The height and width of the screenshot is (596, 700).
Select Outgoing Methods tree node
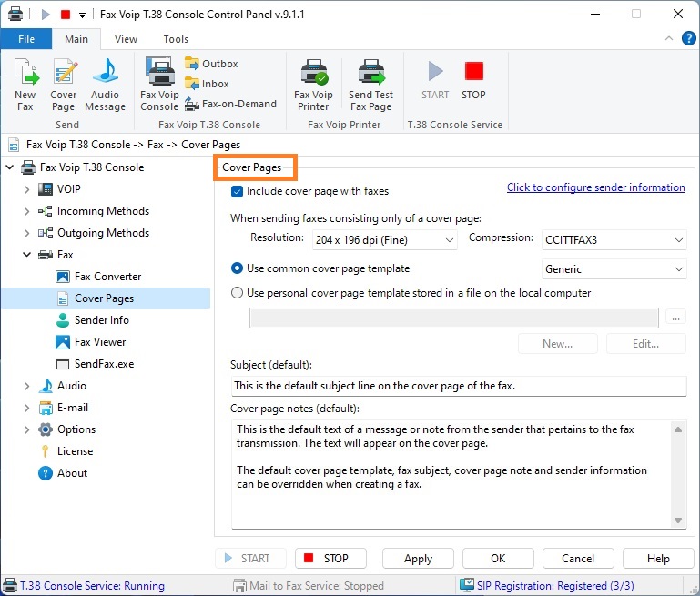click(x=103, y=233)
